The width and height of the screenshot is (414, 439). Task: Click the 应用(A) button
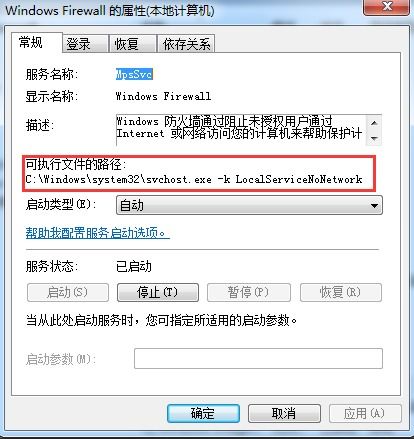point(365,413)
